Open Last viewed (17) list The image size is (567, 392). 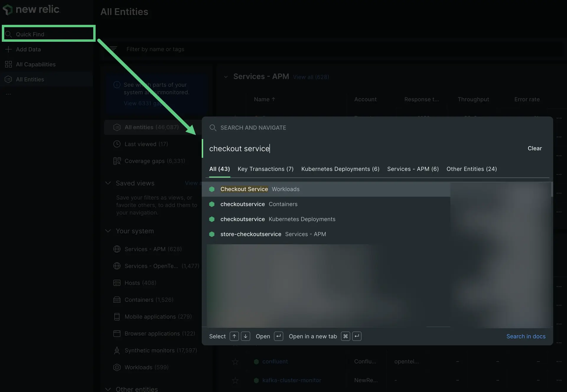point(146,144)
